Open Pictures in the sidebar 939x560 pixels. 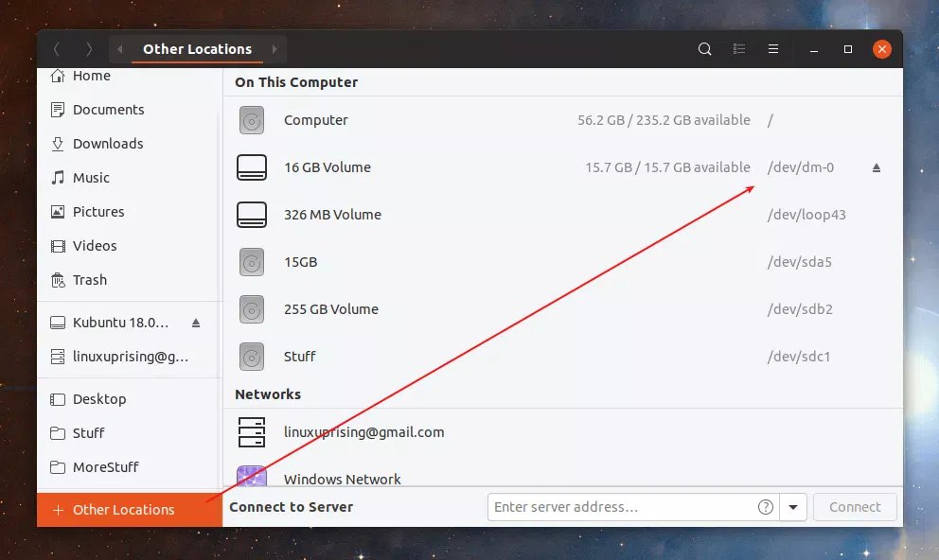tap(129, 212)
